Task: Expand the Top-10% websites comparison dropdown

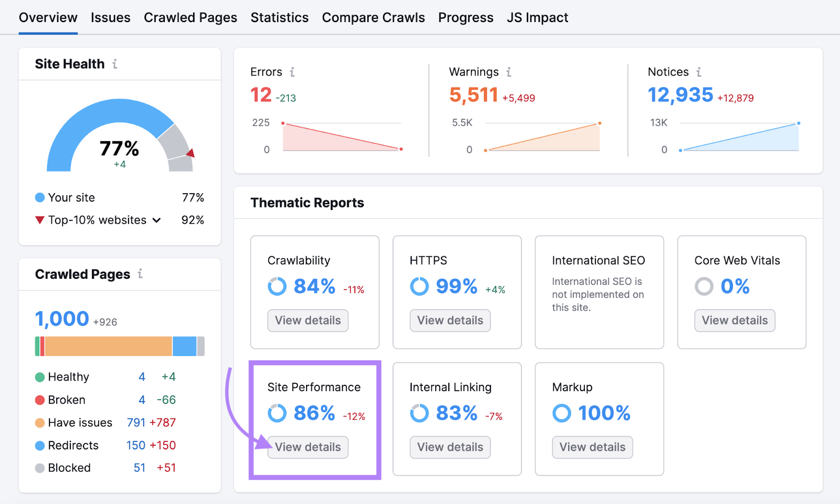Action: tap(156, 220)
